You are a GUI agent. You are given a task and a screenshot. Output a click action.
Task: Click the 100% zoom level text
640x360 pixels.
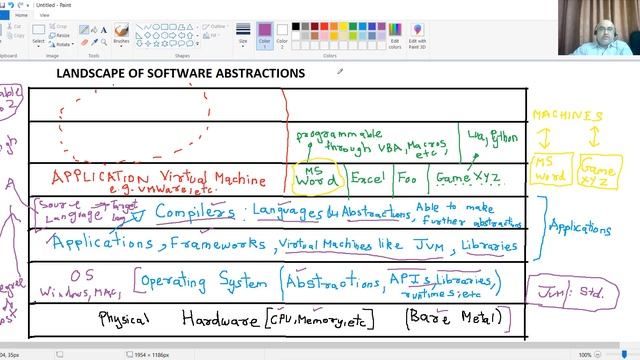coord(584,355)
